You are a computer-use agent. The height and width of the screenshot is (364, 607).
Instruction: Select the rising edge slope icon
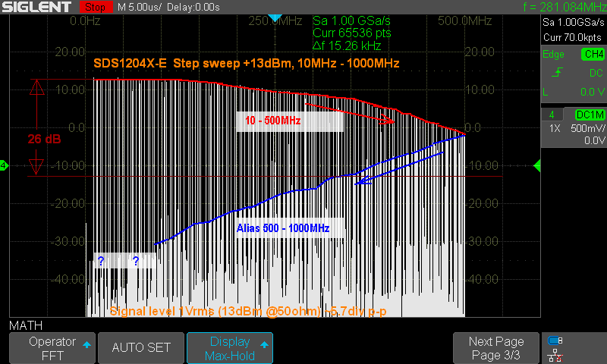[x=557, y=72]
